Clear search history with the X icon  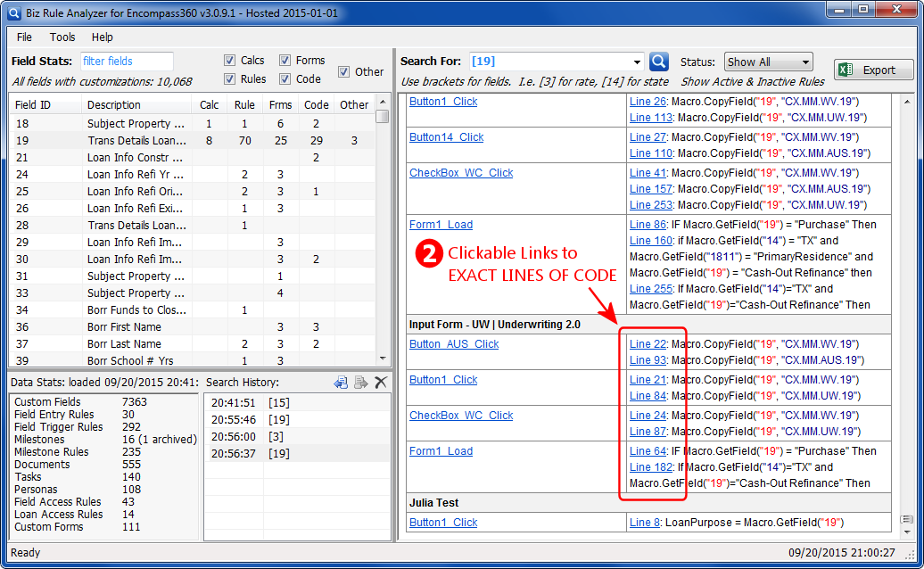(381, 383)
